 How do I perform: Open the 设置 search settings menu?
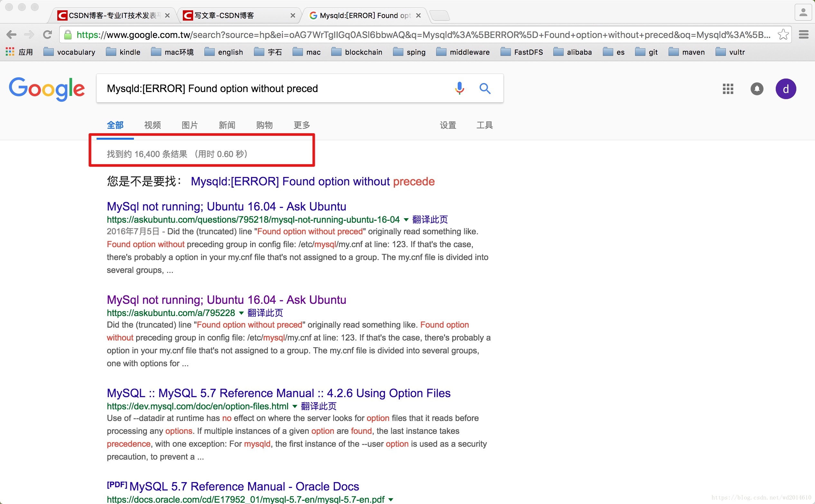(448, 125)
